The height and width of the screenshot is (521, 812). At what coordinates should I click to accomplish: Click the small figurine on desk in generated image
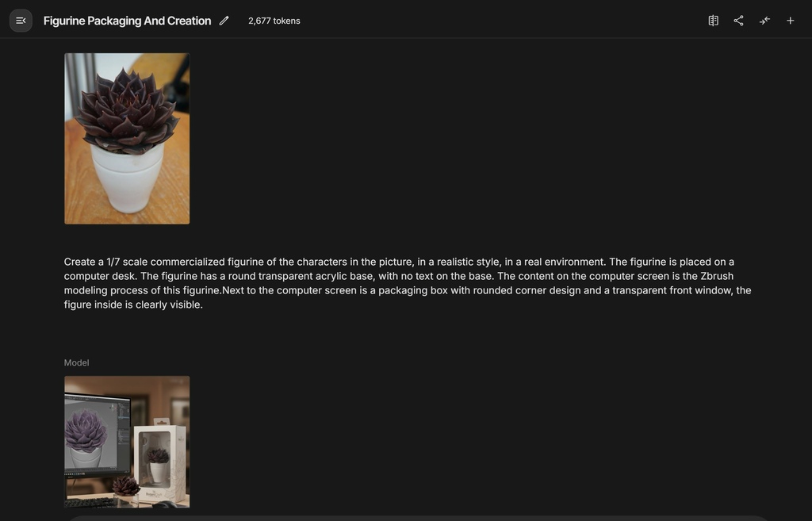[125, 488]
